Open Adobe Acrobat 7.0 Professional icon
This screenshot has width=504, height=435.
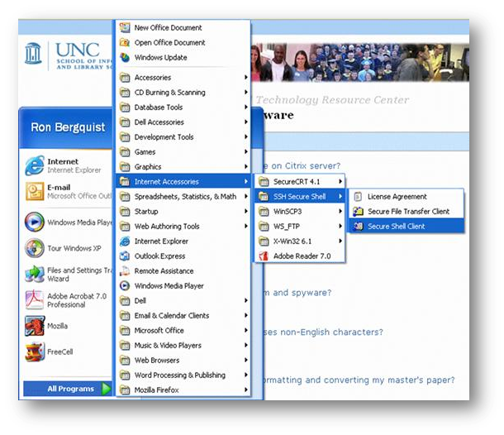tap(35, 299)
